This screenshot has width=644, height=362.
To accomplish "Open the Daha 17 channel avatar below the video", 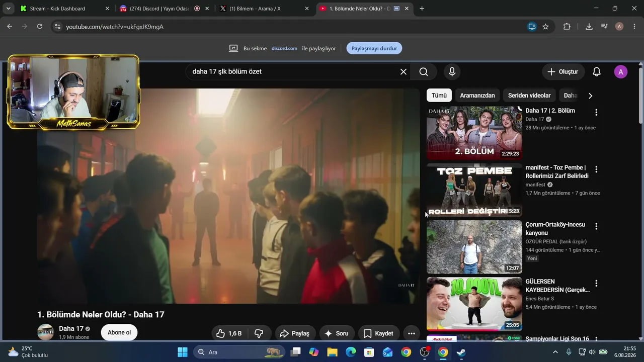I will coord(46,332).
